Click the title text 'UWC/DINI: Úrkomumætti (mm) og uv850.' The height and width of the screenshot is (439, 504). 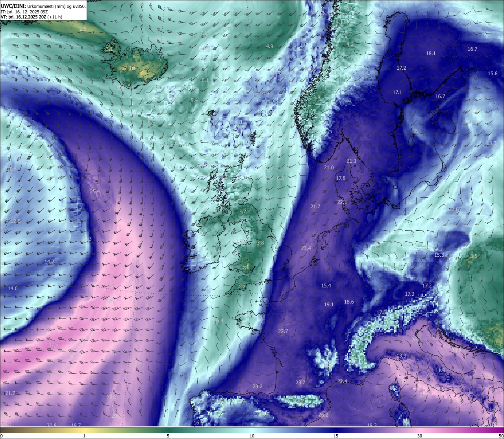point(43,6)
